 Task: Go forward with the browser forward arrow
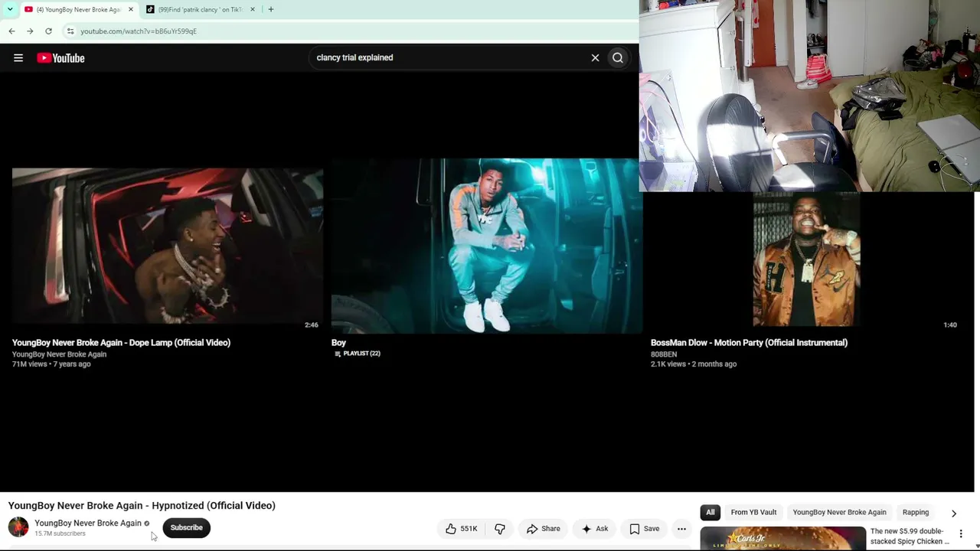point(30,31)
